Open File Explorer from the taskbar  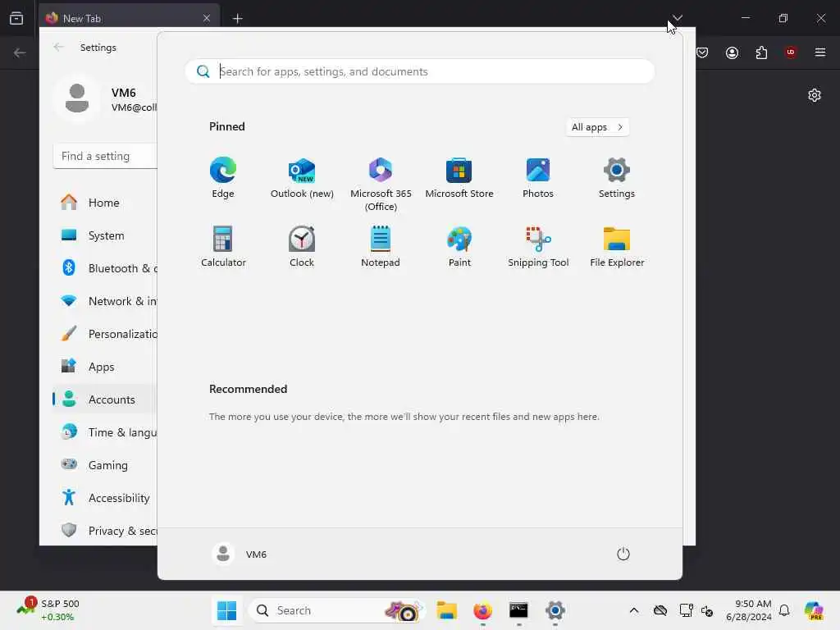pos(446,610)
